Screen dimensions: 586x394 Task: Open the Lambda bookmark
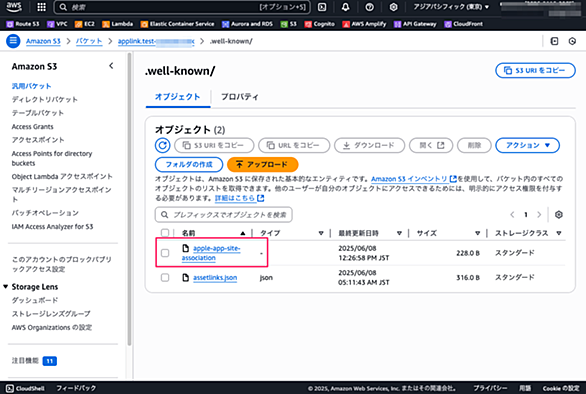pos(118,24)
